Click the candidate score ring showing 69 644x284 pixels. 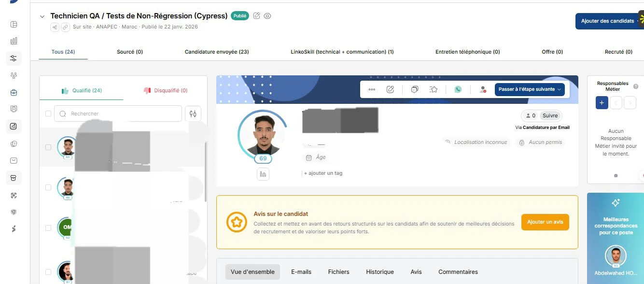pyautogui.click(x=263, y=158)
